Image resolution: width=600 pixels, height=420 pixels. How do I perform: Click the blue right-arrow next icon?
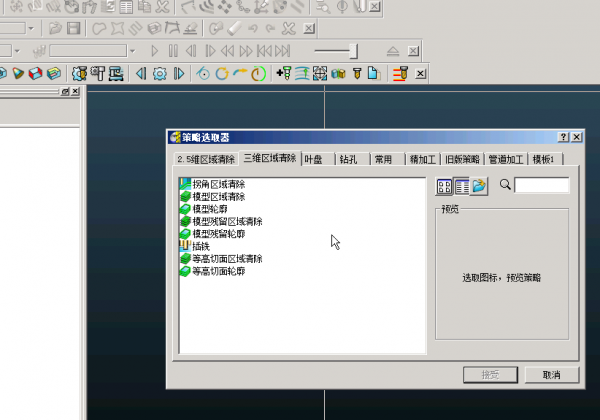tap(179, 73)
